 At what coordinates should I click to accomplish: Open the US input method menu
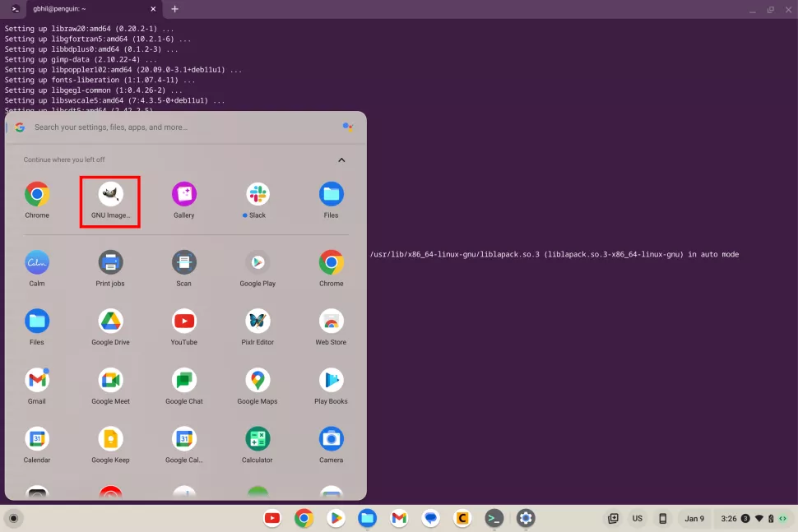coord(638,519)
